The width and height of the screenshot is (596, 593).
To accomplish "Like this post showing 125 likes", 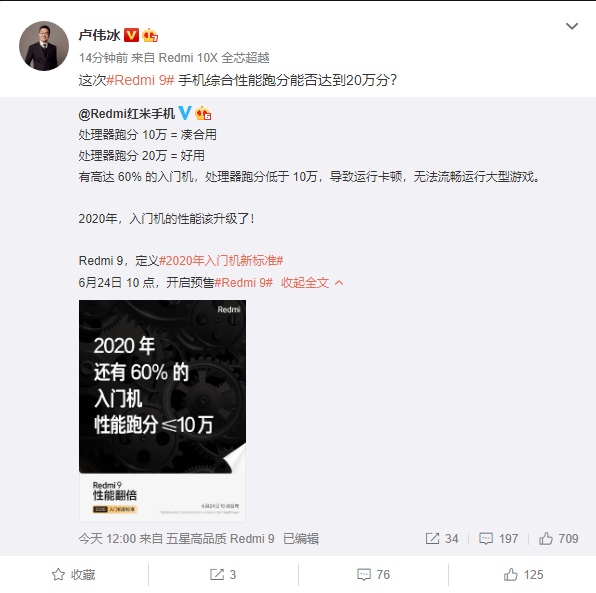I will [523, 574].
